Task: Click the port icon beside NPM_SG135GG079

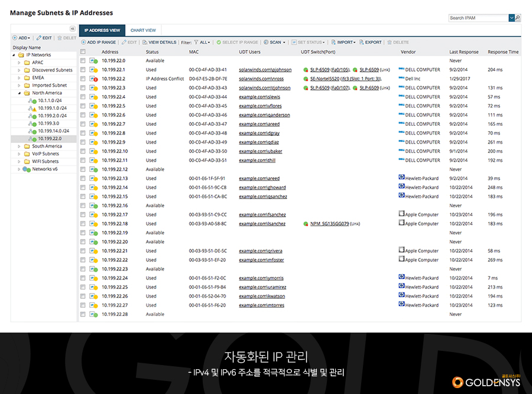Action: 306,224
